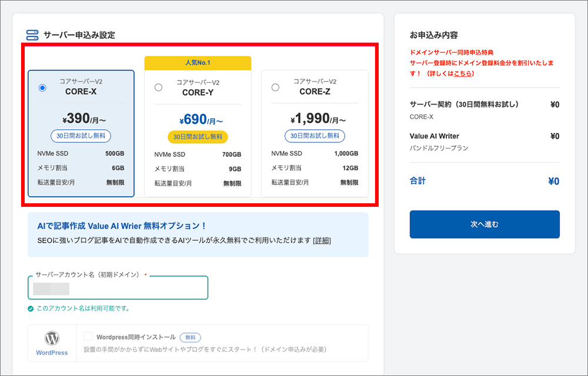Screen dimensions: 588x376
Task: Click the 無料 badge next to Wordpress同時インストール
Action: 190,337
